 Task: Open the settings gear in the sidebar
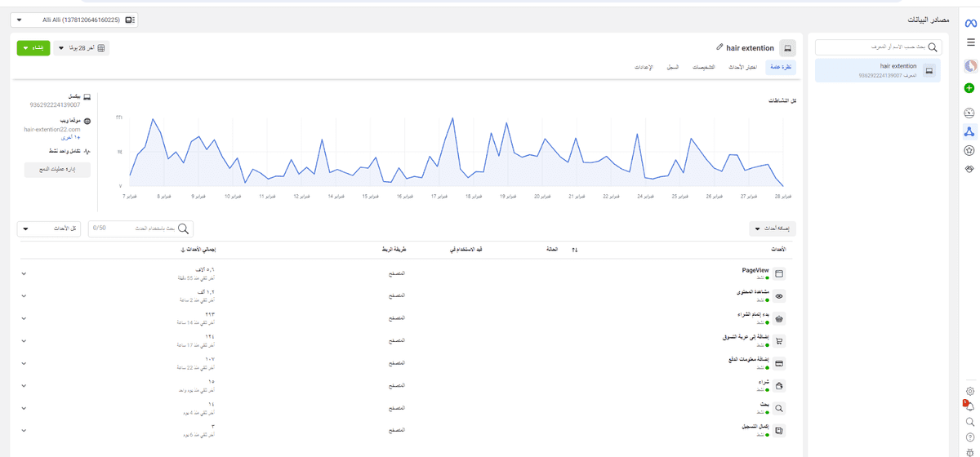point(969,392)
